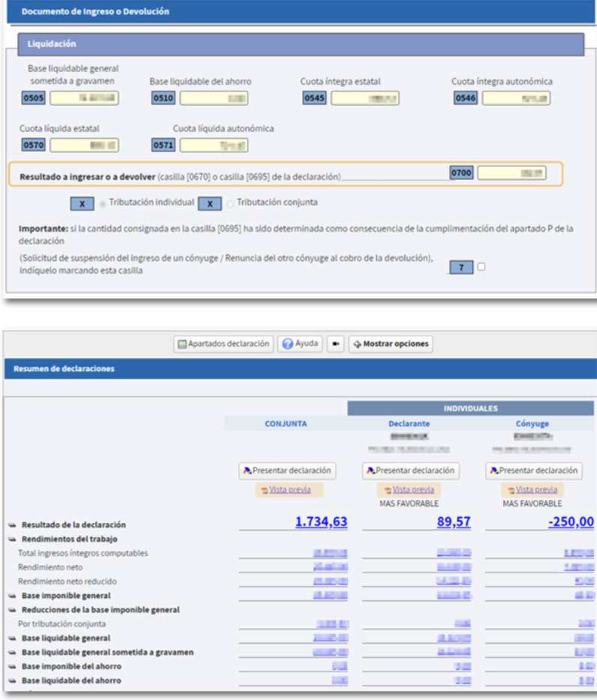Image resolution: width=597 pixels, height=700 pixels.
Task: Collapse Reducciones de la base imponible general arrow
Action: 12,610
